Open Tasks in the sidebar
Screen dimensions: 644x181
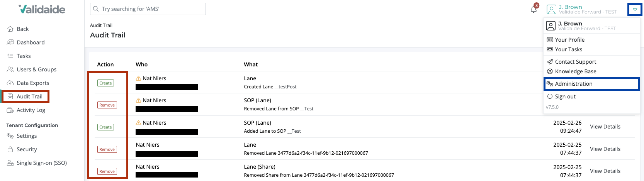24,56
